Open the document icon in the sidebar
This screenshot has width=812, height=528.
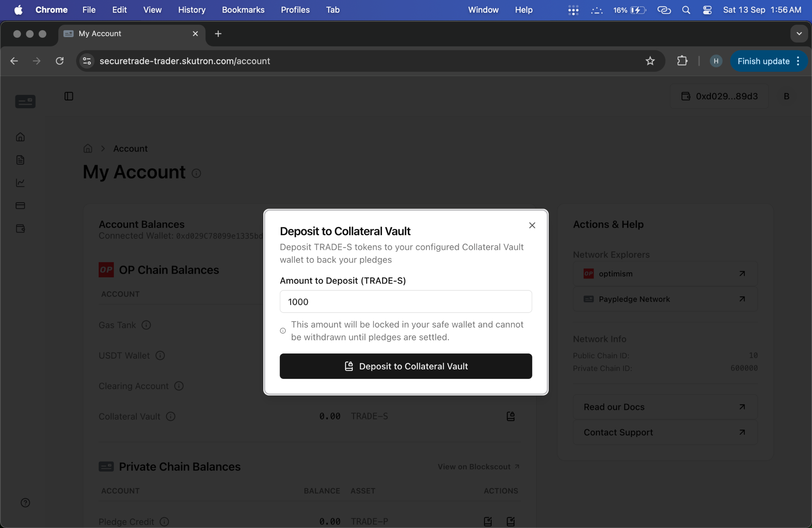click(20, 160)
